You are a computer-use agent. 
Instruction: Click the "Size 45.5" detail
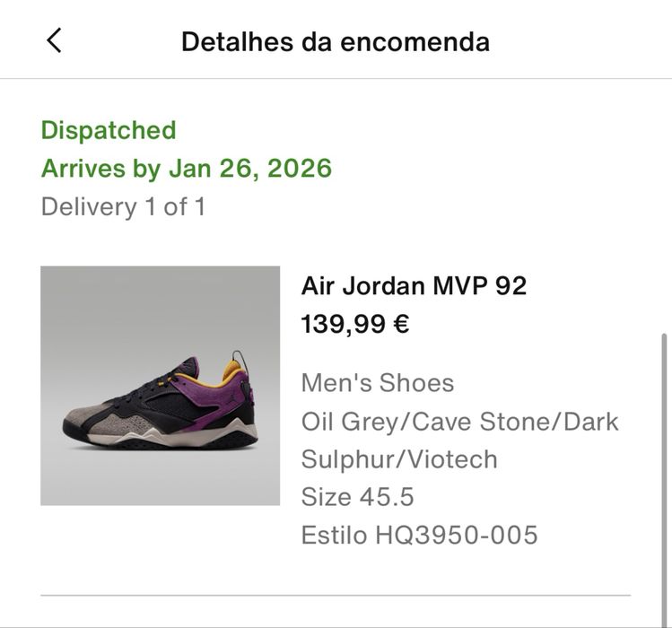(x=358, y=497)
